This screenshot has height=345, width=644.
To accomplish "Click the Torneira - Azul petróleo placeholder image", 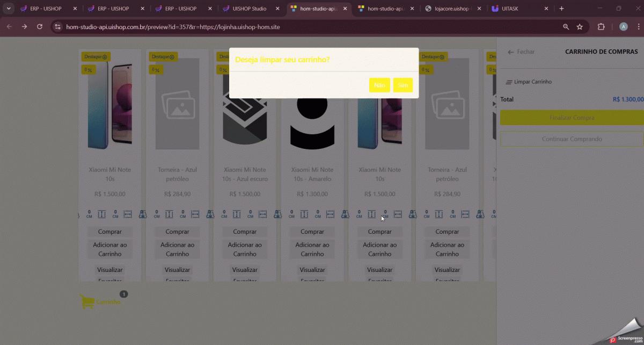I will [177, 105].
